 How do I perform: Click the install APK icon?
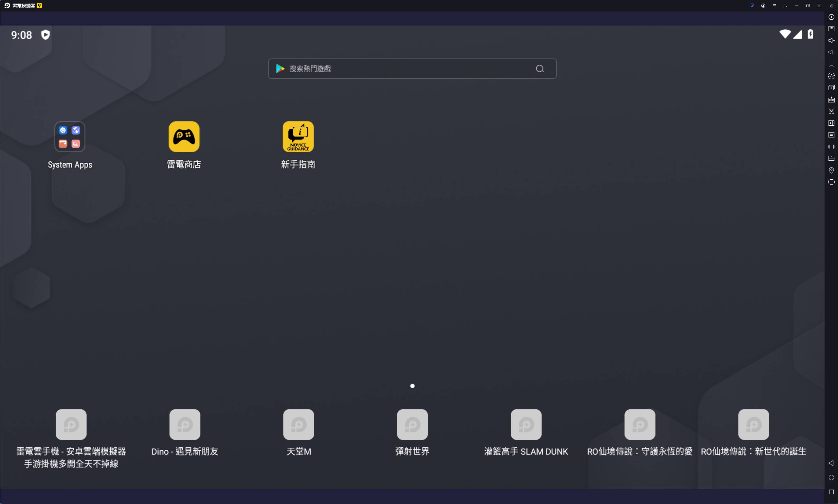tap(831, 99)
